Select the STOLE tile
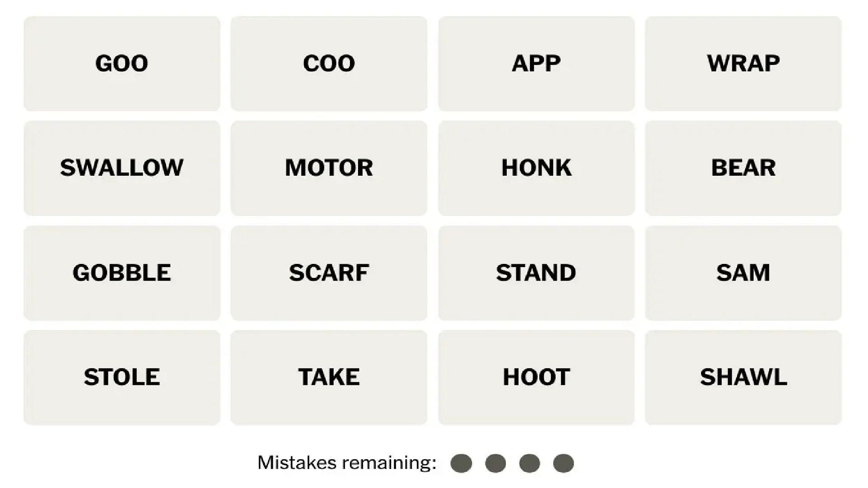868x488 pixels. (x=122, y=376)
